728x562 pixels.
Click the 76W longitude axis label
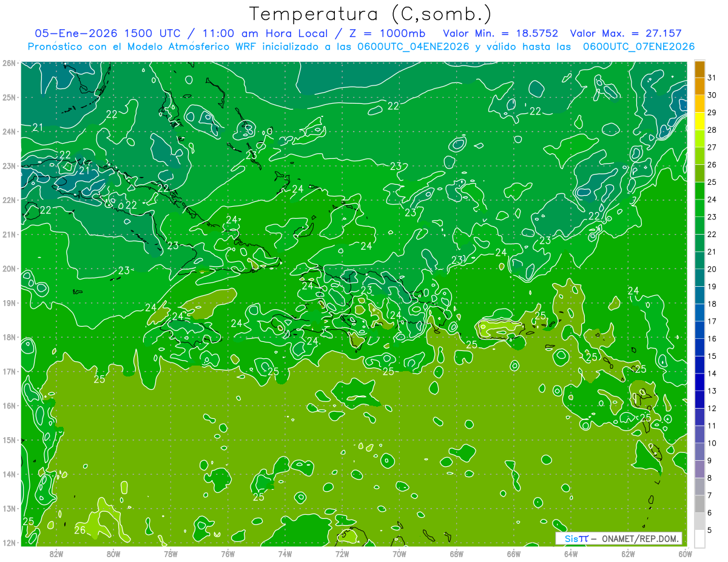pos(227,554)
